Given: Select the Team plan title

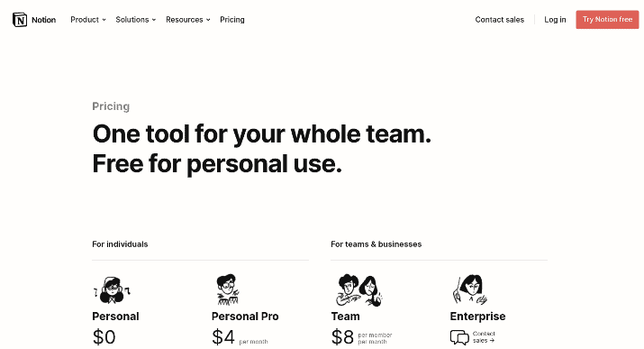Looking at the screenshot, I should click(345, 317).
